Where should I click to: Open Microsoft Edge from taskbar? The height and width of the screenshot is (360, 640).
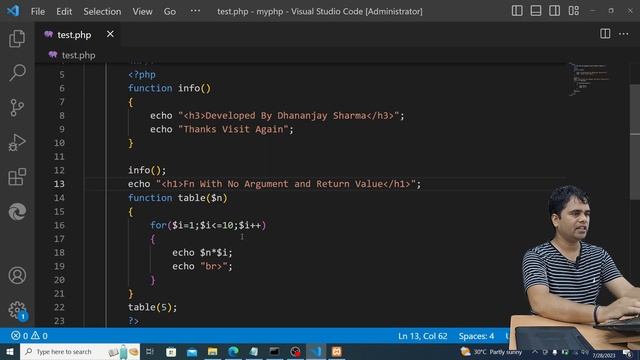233,351
